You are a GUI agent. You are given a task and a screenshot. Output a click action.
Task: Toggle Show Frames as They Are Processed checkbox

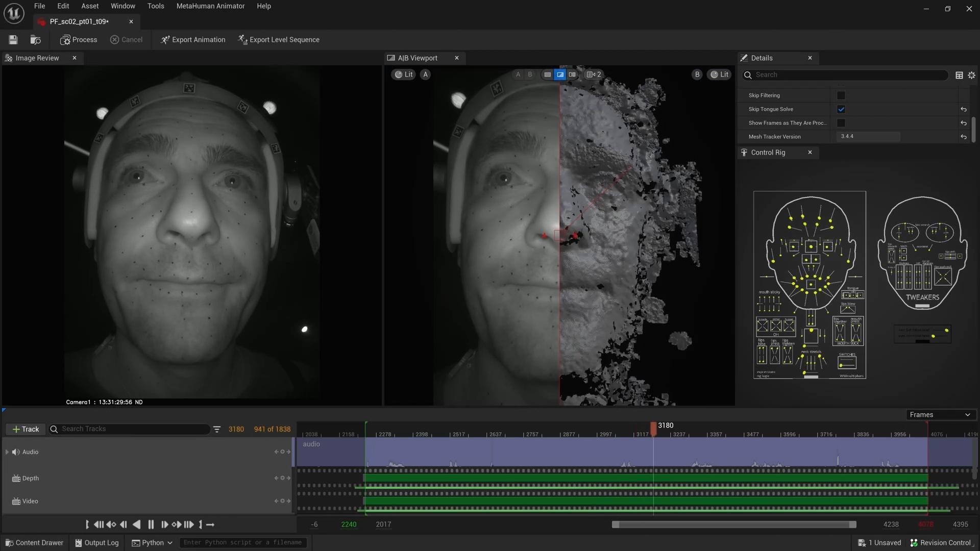841,123
